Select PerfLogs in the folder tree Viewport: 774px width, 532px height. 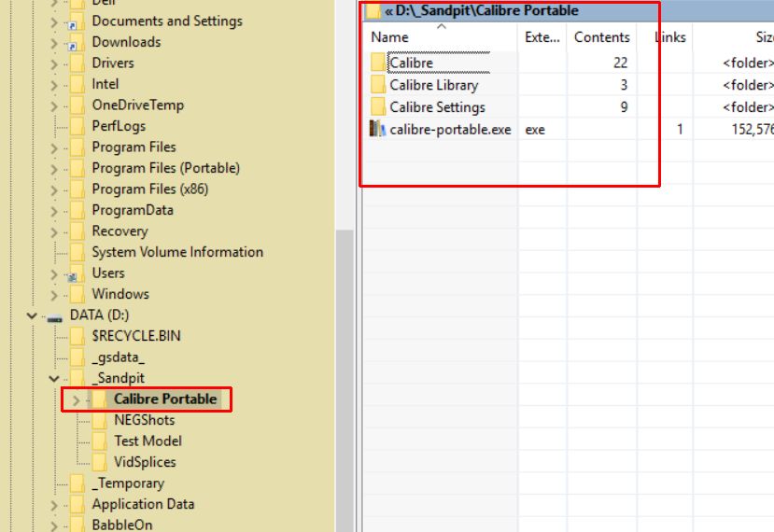pos(119,126)
